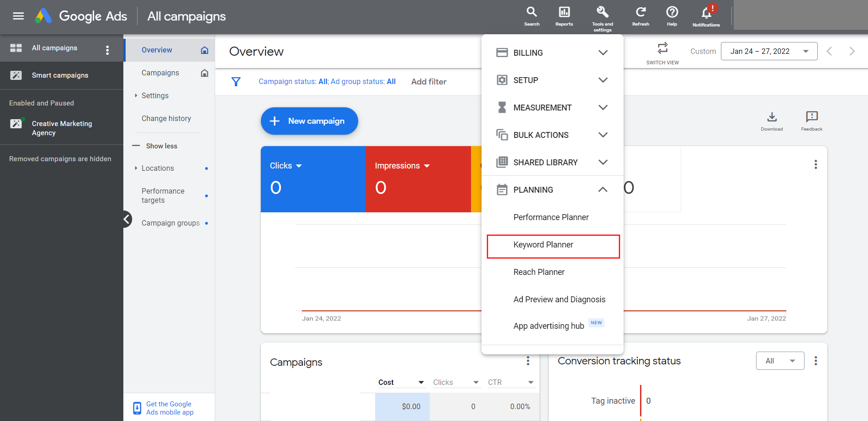This screenshot has height=421, width=868.
Task: Go to next date range arrow
Action: [x=852, y=51]
